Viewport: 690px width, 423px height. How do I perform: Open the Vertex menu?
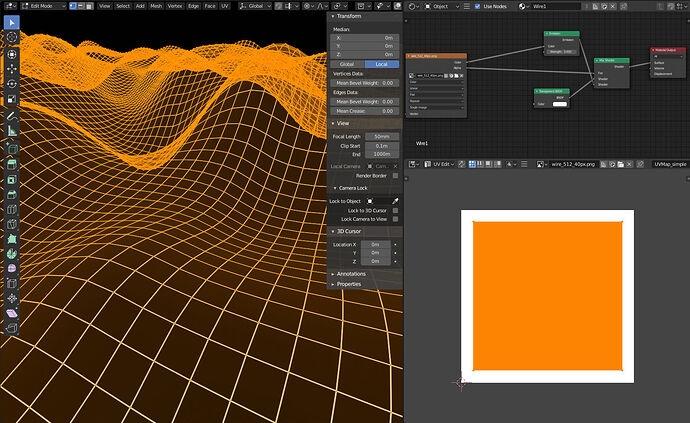pyautogui.click(x=175, y=6)
